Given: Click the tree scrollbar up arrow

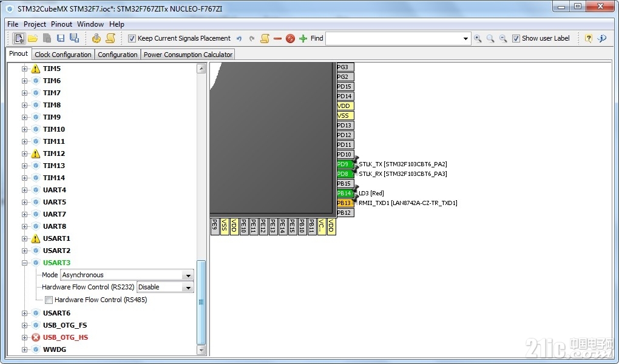Looking at the screenshot, I should point(201,69).
